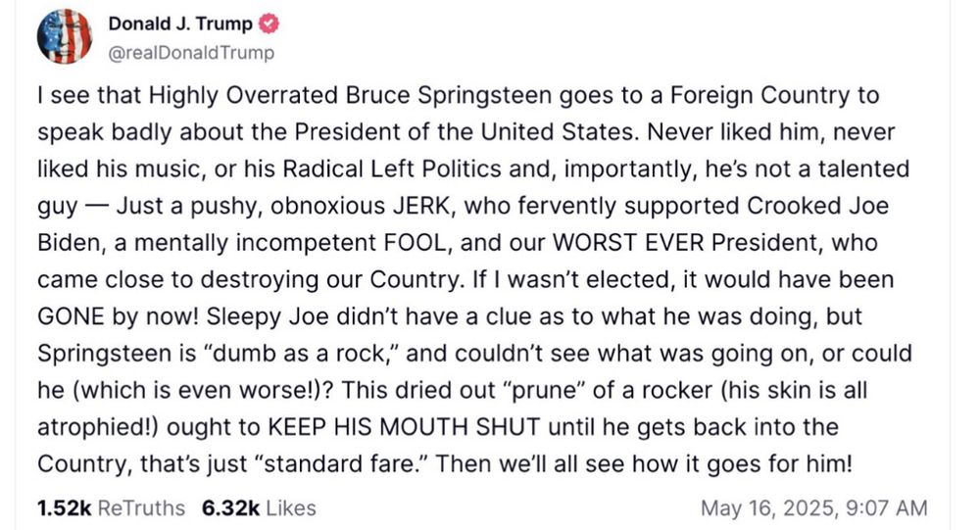Viewport: 980px width, 530px height.
Task: Click the phrase Crooked Joe Biden
Action: tap(845, 206)
